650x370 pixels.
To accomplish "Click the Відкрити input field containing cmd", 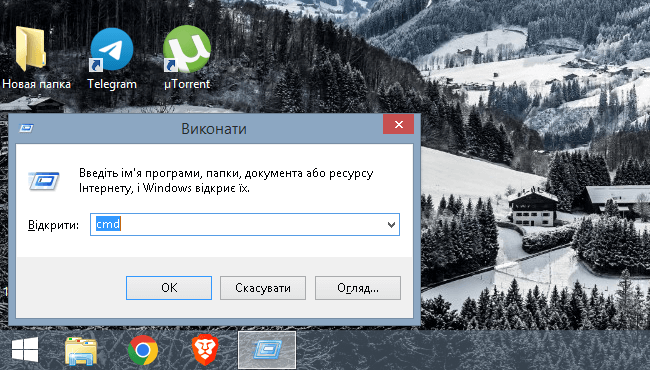I will tap(245, 225).
